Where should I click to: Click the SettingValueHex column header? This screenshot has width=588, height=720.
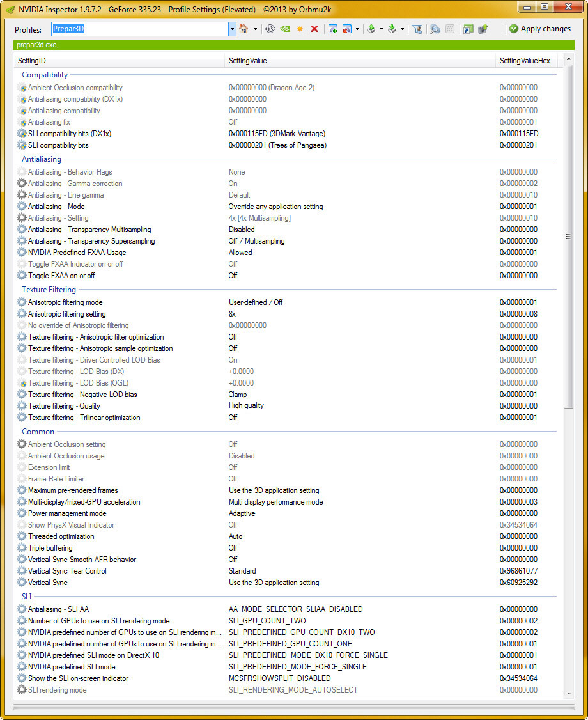[x=525, y=61]
